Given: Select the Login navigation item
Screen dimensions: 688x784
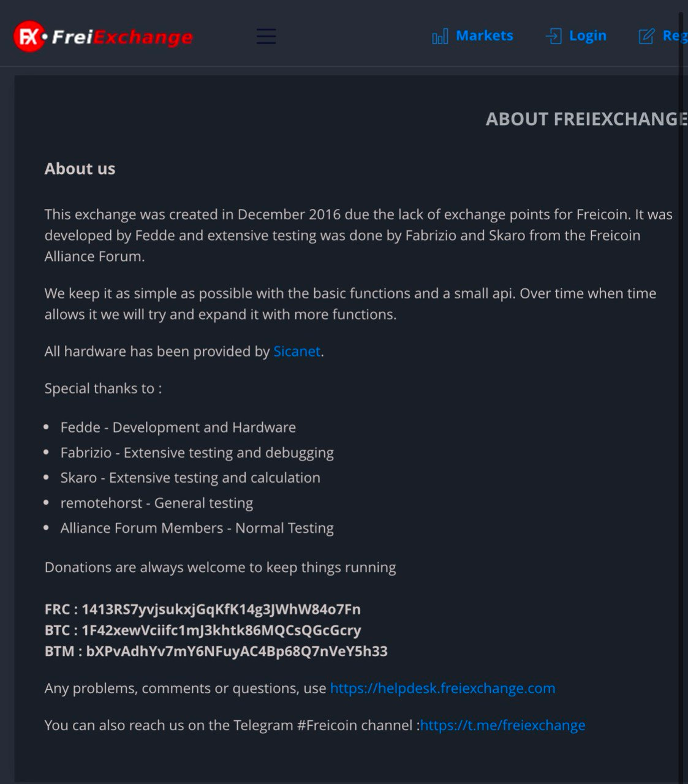Looking at the screenshot, I should click(x=588, y=36).
